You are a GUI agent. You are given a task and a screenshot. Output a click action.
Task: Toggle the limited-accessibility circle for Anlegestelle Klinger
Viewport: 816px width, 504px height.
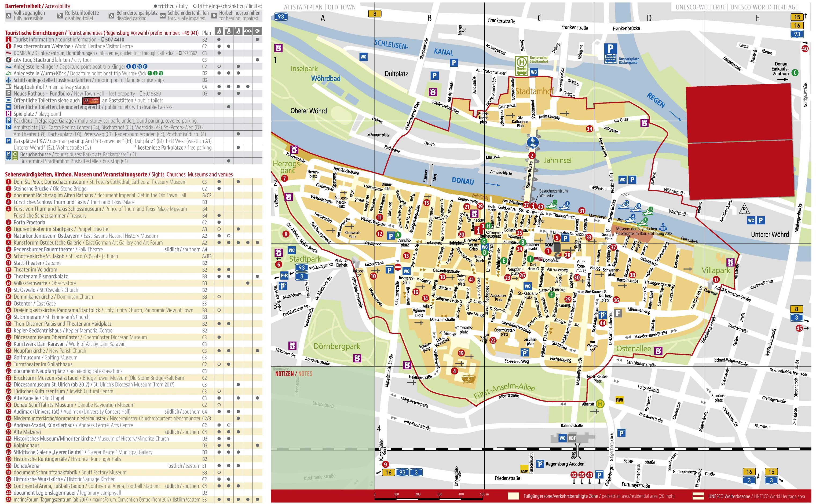219,67
